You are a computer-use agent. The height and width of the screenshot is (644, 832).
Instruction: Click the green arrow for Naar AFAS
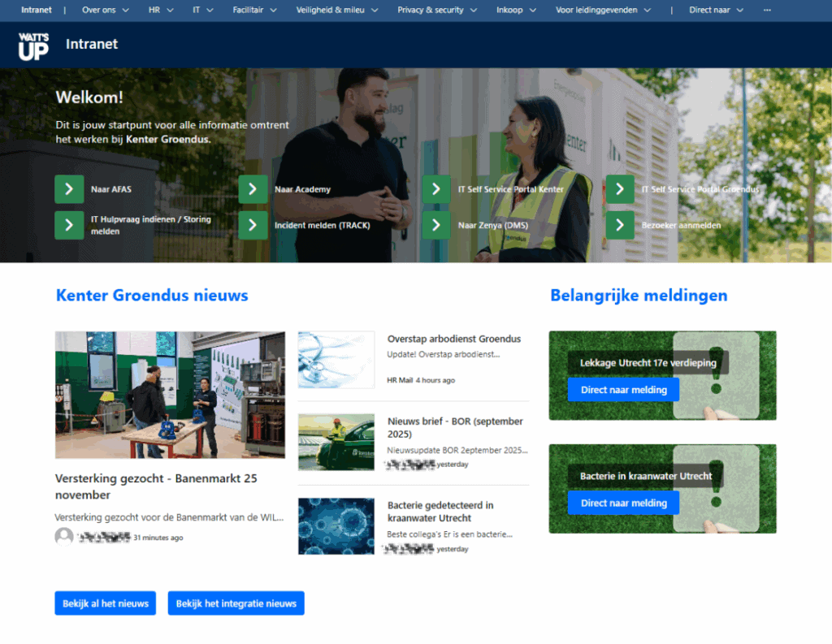69,189
